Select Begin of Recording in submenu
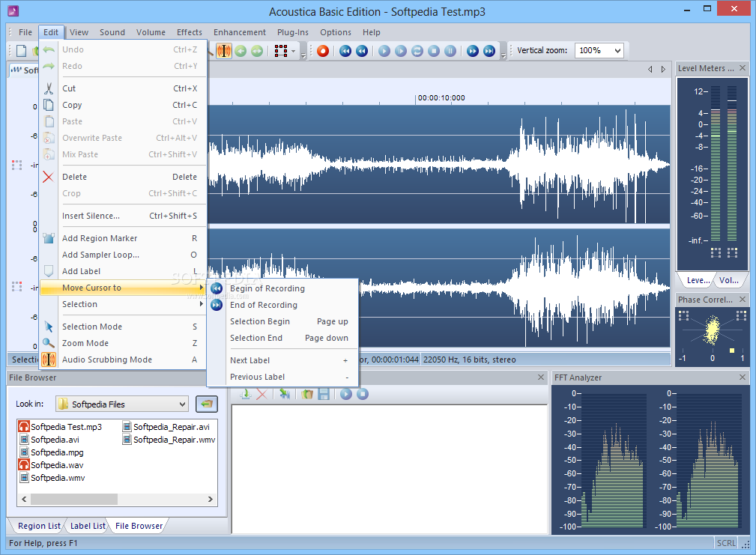Viewport: 756px width, 555px height. (x=282, y=288)
